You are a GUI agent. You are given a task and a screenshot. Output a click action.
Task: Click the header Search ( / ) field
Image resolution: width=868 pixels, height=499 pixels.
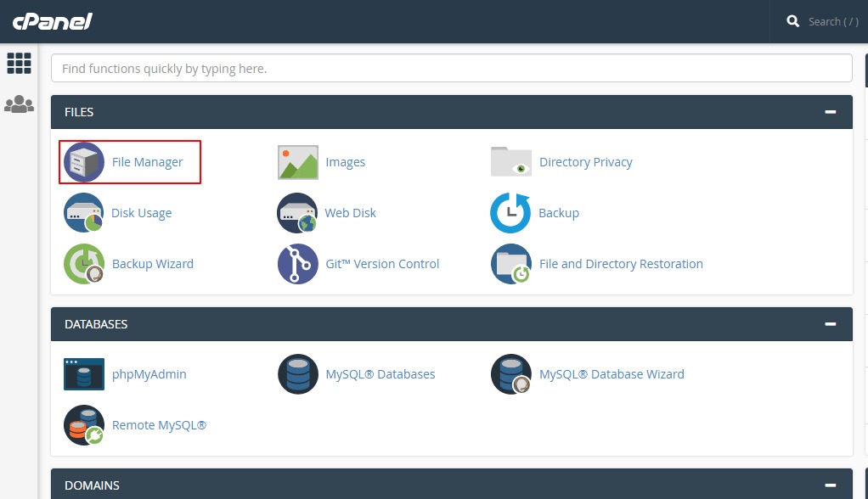[833, 21]
